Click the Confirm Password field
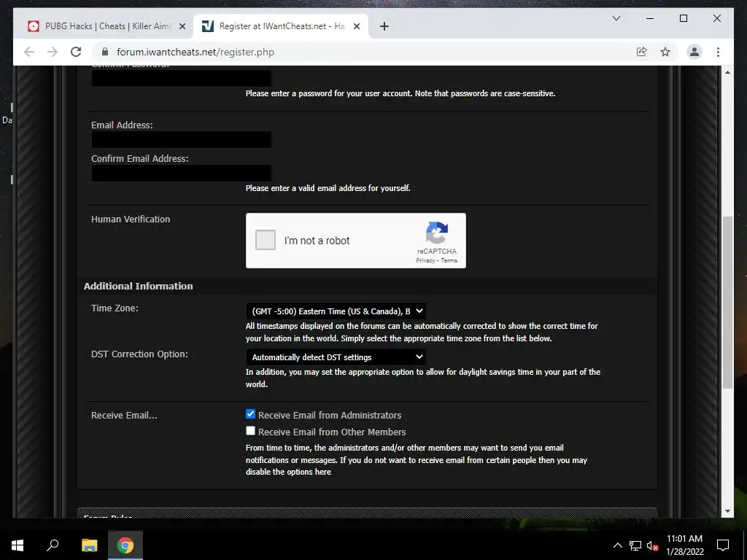This screenshot has height=560, width=747. point(182,78)
